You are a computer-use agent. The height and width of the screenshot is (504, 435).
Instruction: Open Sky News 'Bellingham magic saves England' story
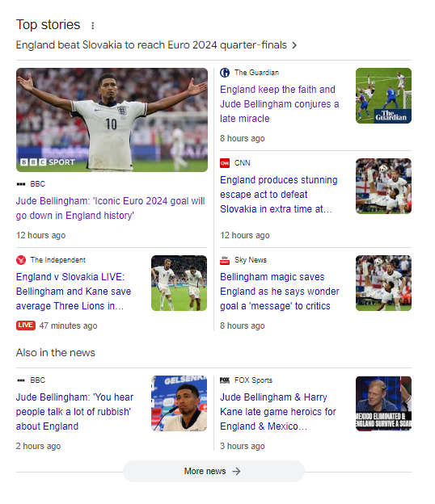(280, 292)
